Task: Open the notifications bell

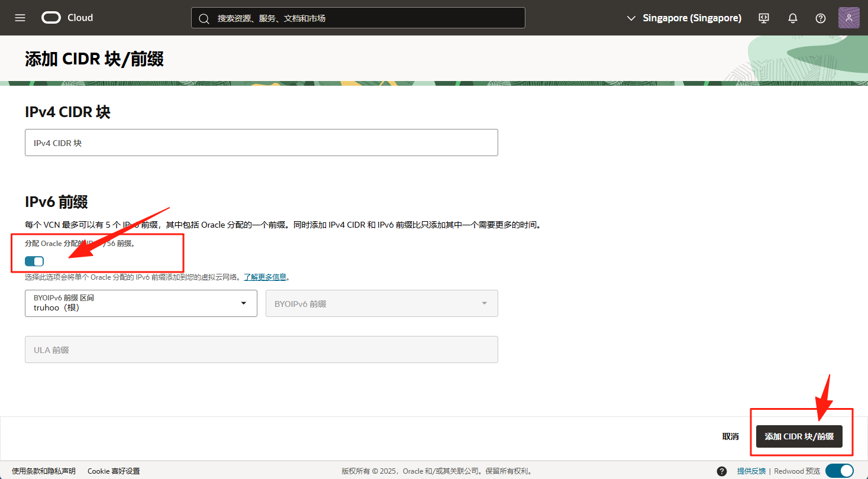Action: click(x=793, y=18)
